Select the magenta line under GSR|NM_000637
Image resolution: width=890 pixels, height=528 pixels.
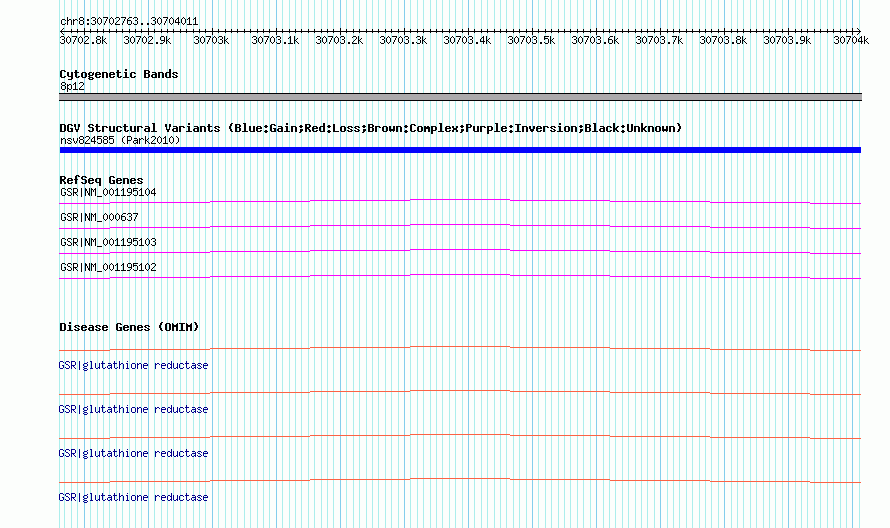click(460, 226)
